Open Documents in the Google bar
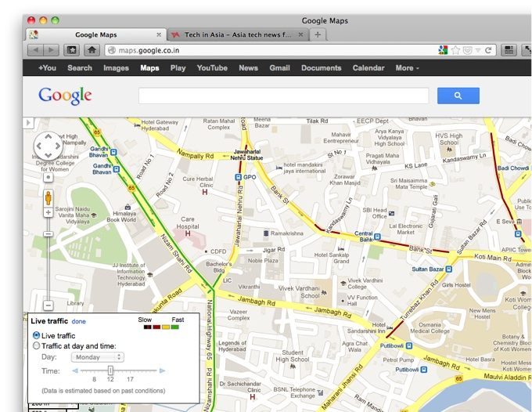Image resolution: width=532 pixels, height=412 pixels. 321,68
